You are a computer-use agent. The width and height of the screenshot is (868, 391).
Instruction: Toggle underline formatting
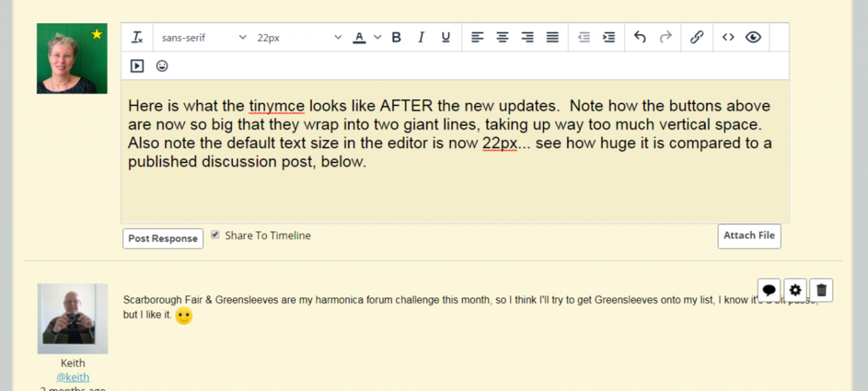click(x=446, y=38)
